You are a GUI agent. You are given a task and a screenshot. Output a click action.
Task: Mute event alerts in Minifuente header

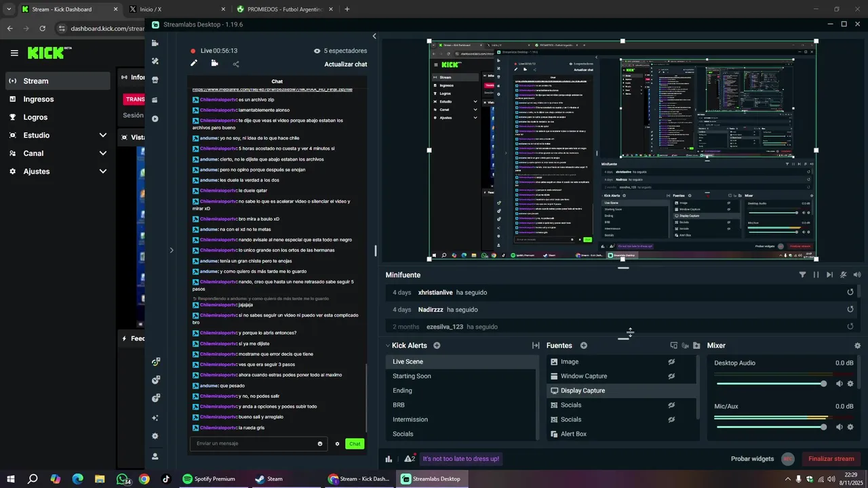pyautogui.click(x=844, y=274)
